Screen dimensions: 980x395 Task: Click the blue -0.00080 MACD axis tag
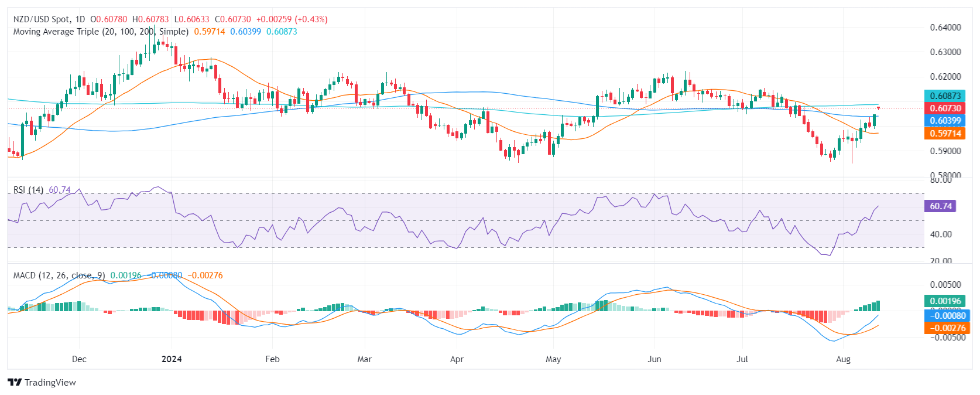click(x=945, y=315)
